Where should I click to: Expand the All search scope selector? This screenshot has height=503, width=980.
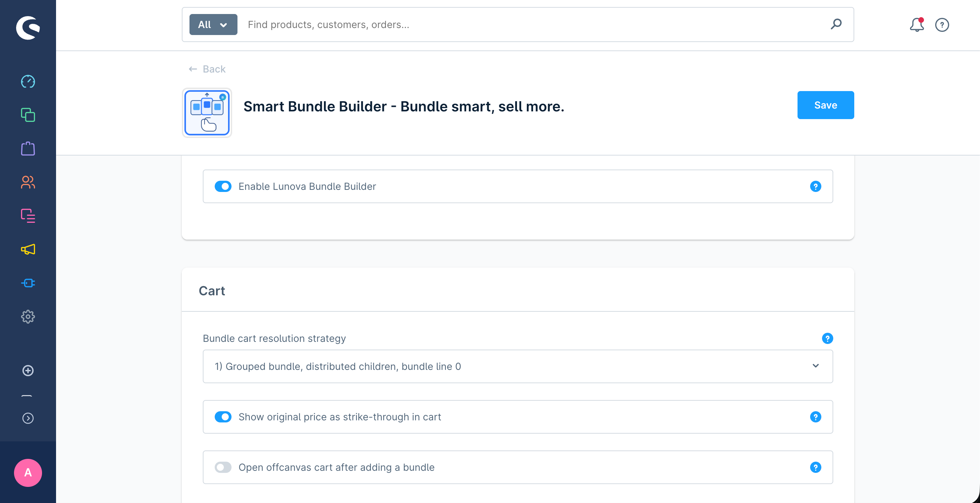tap(213, 25)
